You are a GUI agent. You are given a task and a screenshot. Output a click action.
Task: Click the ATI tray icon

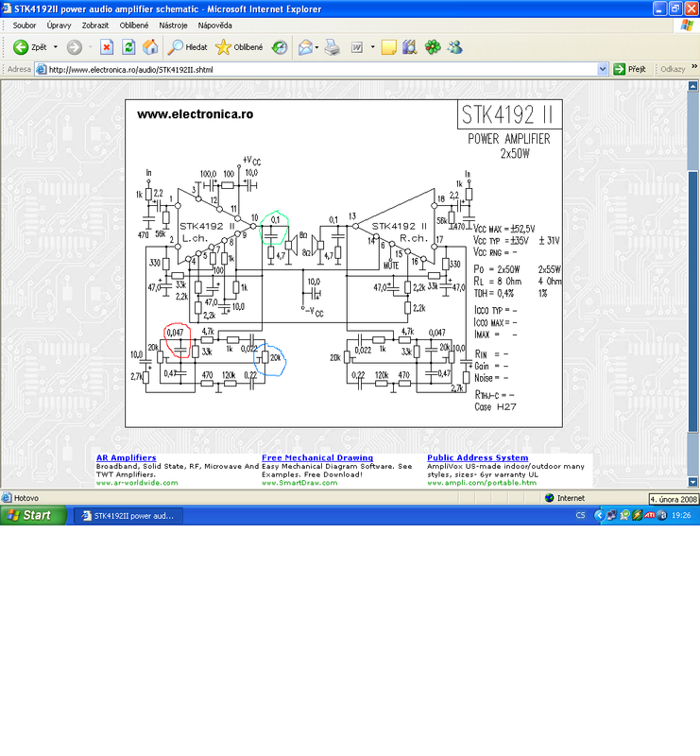(649, 515)
